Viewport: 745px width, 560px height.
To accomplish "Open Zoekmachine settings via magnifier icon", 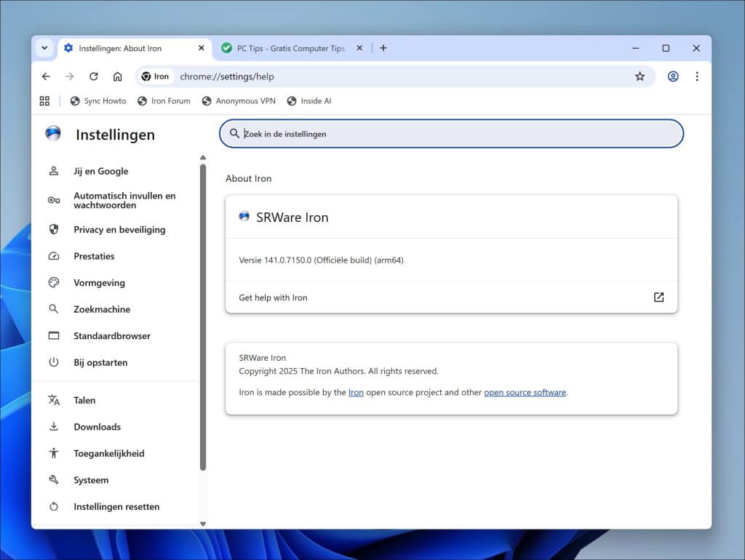I will (x=53, y=309).
